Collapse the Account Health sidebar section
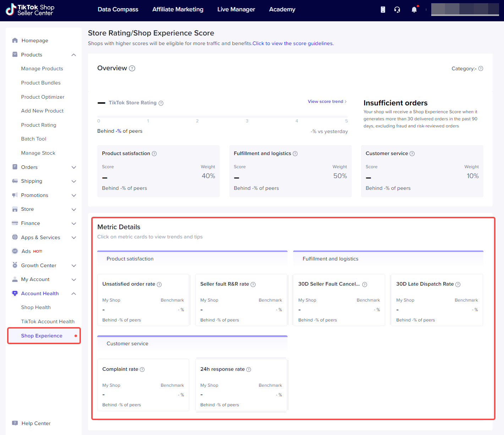504x435 pixels. pos(74,294)
